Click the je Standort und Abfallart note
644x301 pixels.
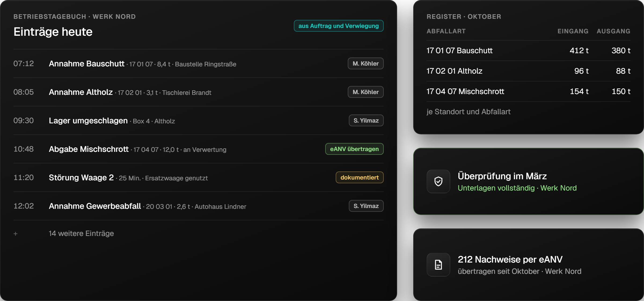pos(469,112)
